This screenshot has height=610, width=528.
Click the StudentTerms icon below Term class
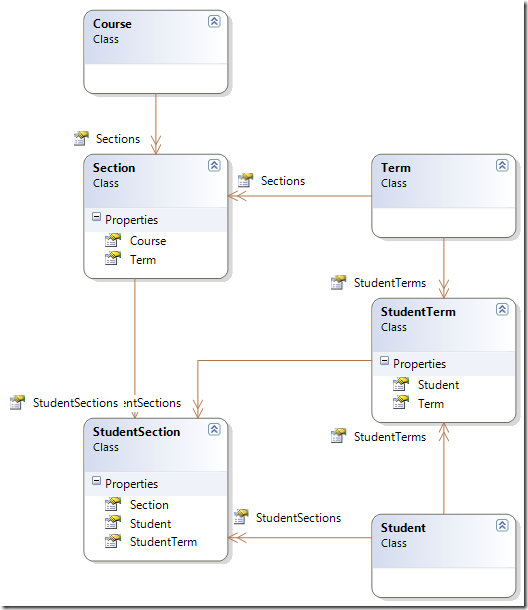[x=339, y=282]
